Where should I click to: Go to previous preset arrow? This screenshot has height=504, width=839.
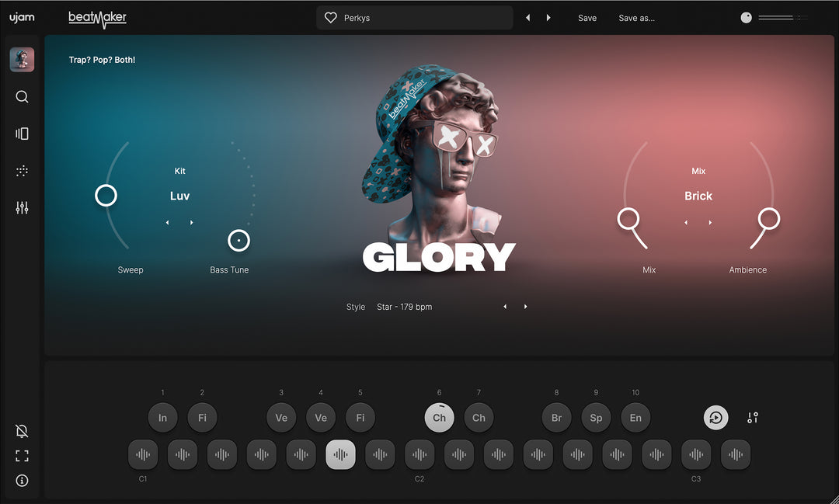[527, 18]
